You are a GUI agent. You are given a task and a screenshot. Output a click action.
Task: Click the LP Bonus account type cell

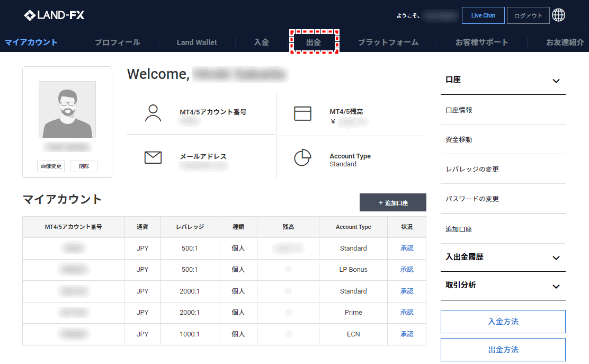pyautogui.click(x=353, y=269)
